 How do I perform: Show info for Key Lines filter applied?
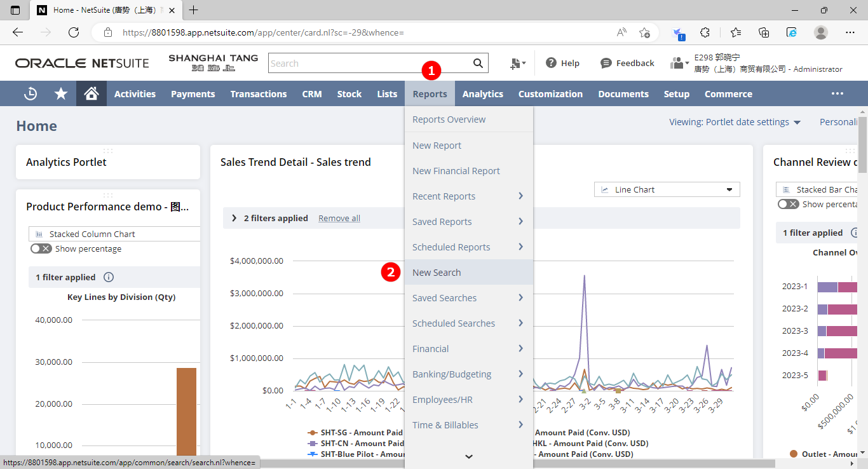tap(108, 277)
